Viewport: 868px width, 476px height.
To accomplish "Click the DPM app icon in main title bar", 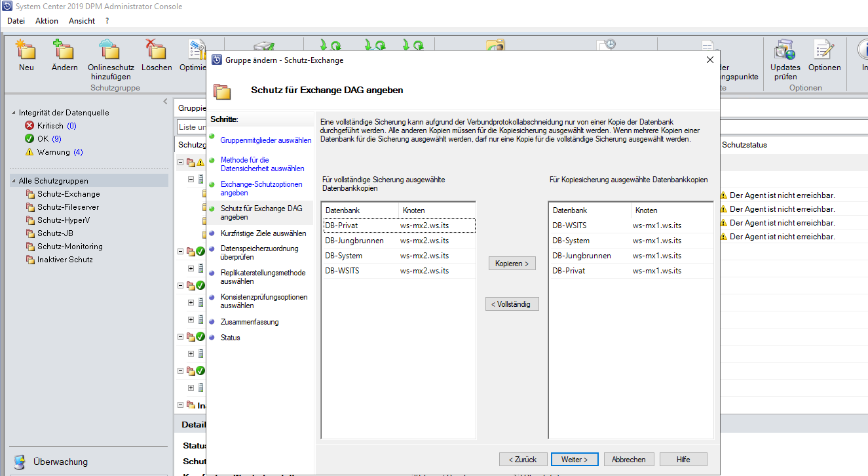I will coord(7,7).
